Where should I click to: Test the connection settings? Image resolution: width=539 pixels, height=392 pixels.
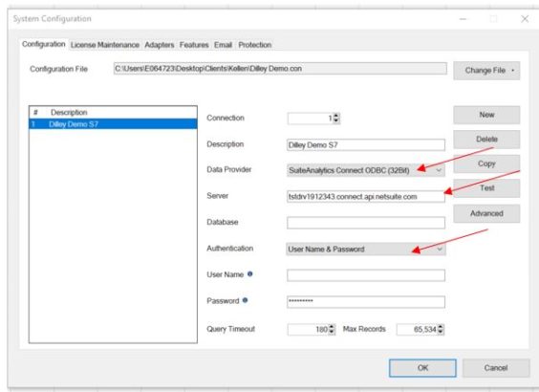pyautogui.click(x=486, y=188)
